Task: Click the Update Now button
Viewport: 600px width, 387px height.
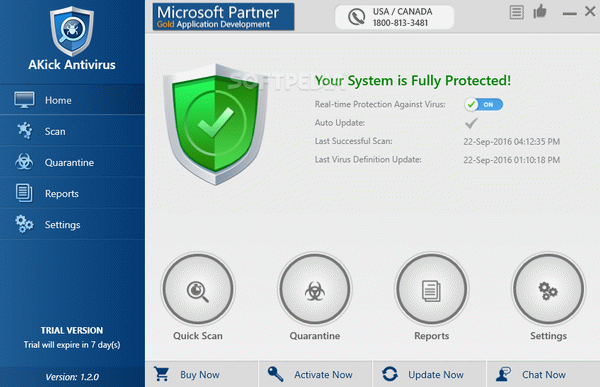Action: click(x=429, y=374)
